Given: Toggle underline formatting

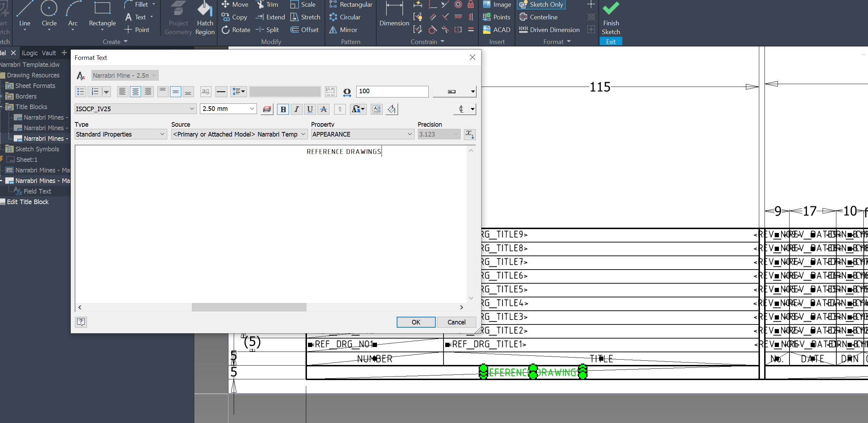Looking at the screenshot, I should [309, 109].
